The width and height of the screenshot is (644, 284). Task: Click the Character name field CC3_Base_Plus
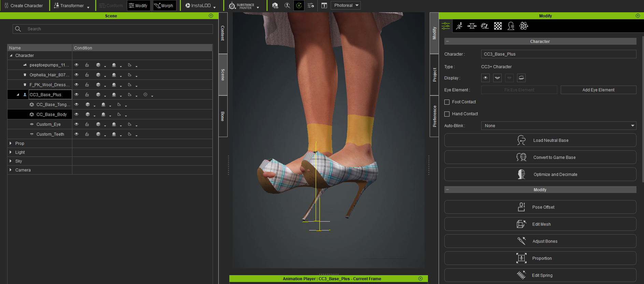click(559, 54)
